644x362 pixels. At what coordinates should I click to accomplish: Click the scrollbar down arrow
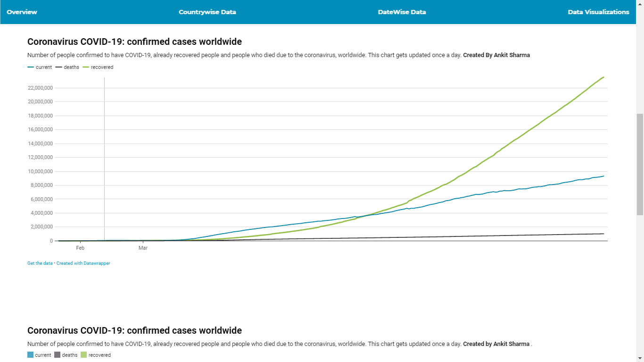(640, 358)
